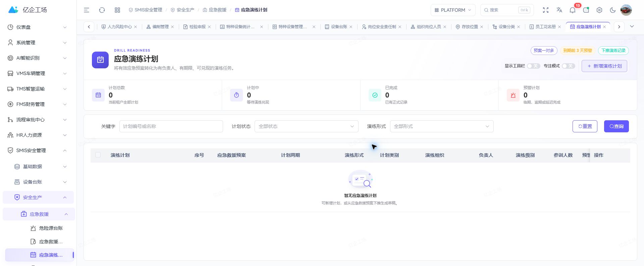This screenshot has height=266, width=644.
Task: Click the 下推演练记录 tag
Action: 613,51
